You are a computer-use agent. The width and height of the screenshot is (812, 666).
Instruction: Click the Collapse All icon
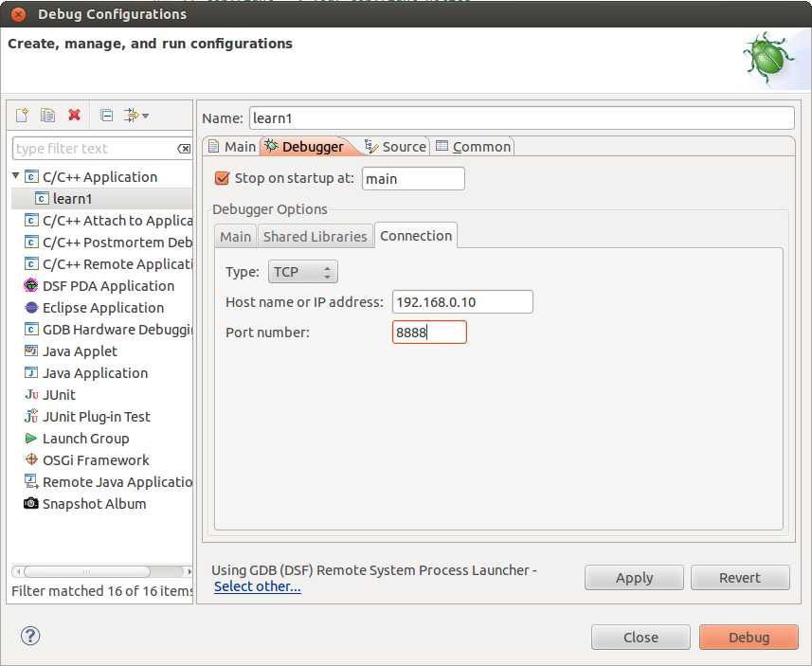[x=107, y=115]
